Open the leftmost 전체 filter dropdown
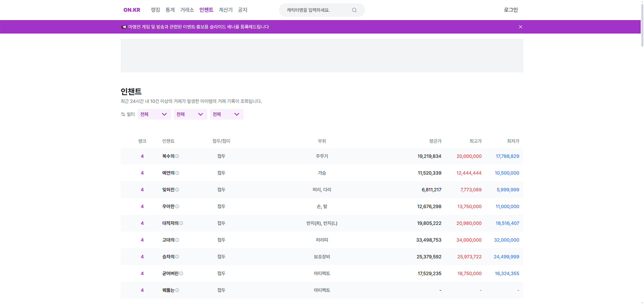This screenshot has height=305, width=644. point(154,114)
